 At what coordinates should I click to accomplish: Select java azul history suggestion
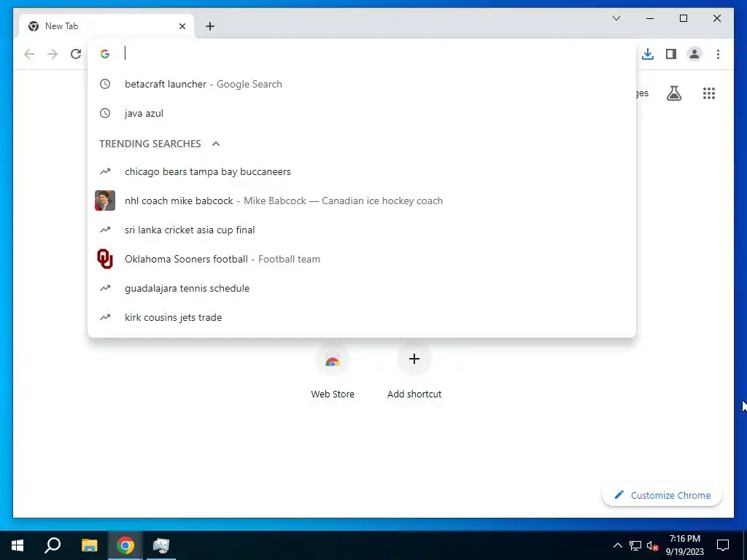click(362, 113)
